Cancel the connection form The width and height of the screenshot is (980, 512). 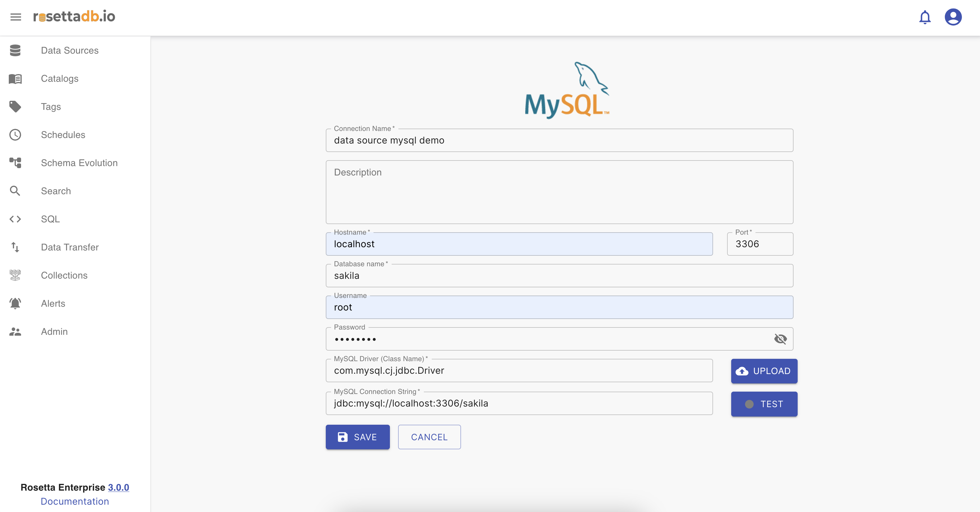(429, 437)
